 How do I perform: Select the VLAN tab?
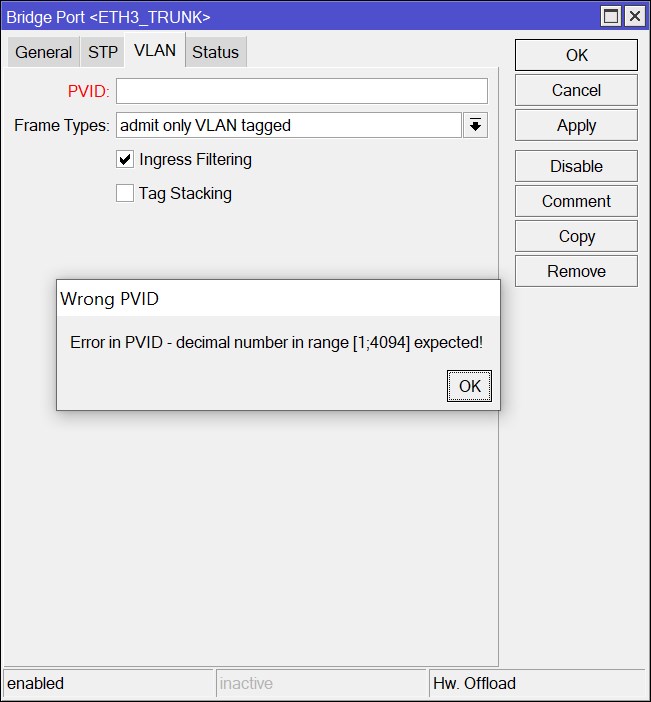point(155,51)
